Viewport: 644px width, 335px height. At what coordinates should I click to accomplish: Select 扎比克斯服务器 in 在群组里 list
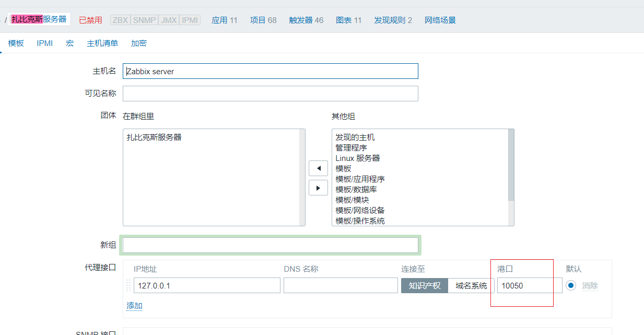coord(154,137)
